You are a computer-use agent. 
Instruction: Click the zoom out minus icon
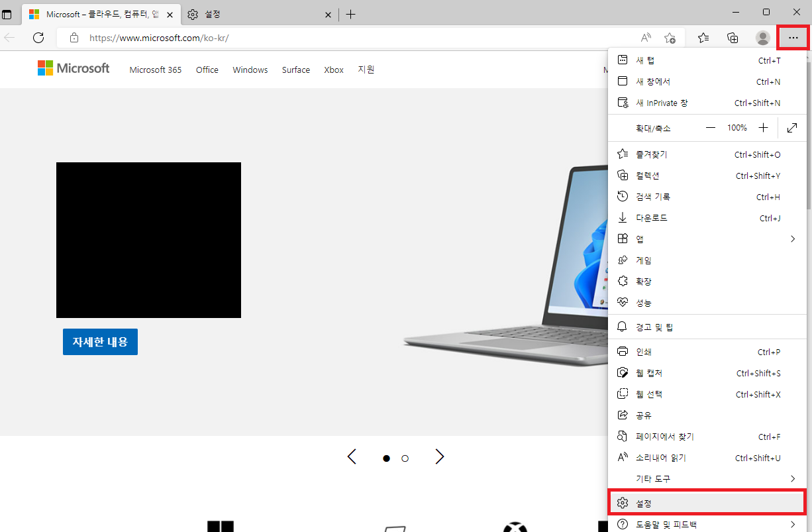(x=711, y=128)
